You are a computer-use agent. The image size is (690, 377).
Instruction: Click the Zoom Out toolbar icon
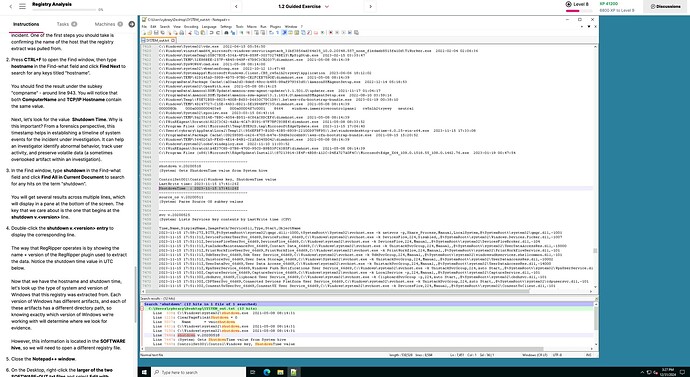click(x=248, y=33)
